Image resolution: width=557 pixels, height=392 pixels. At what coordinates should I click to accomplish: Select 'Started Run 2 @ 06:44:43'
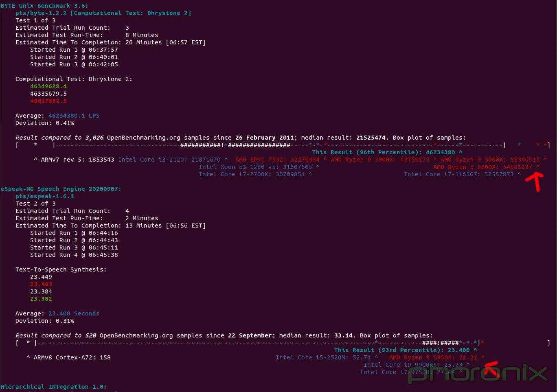74,240
